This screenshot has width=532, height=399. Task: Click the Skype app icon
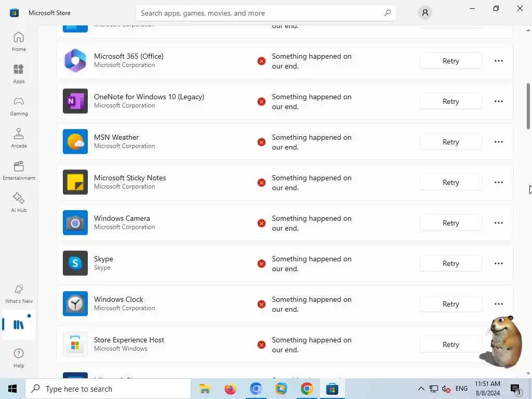click(75, 263)
